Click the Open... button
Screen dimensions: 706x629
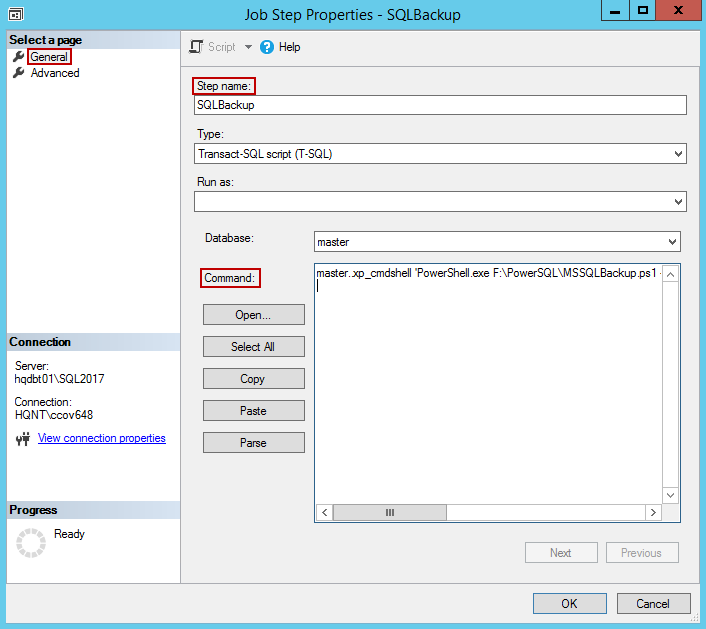click(253, 315)
